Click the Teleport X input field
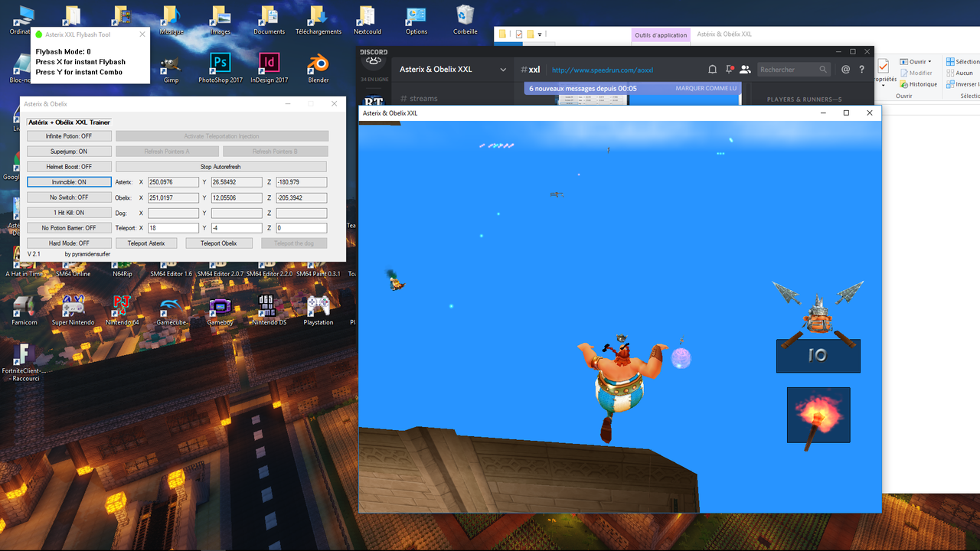 point(173,228)
